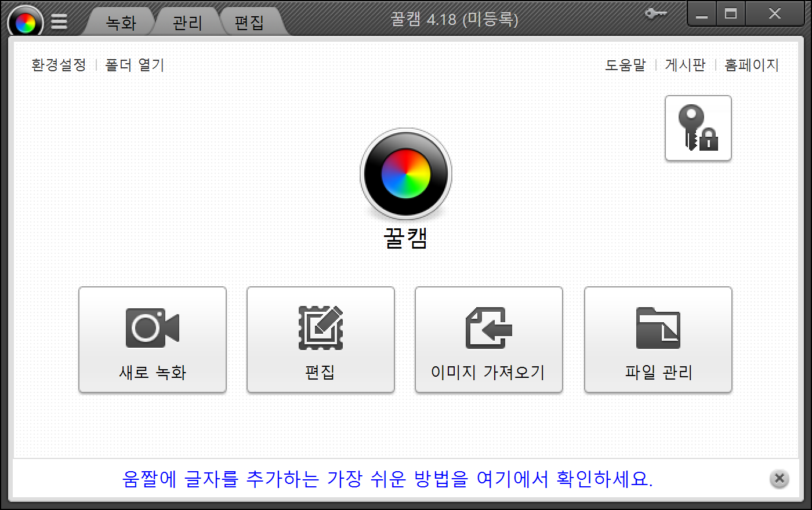Close the Honeycam window
The height and width of the screenshot is (510, 812).
click(775, 14)
